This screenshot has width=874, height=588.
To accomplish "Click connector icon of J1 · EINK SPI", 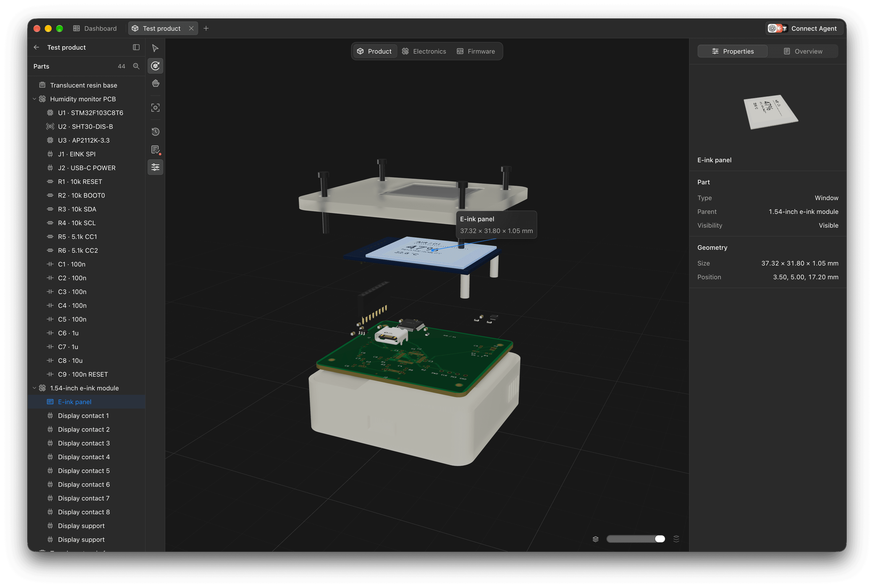I will coord(50,154).
